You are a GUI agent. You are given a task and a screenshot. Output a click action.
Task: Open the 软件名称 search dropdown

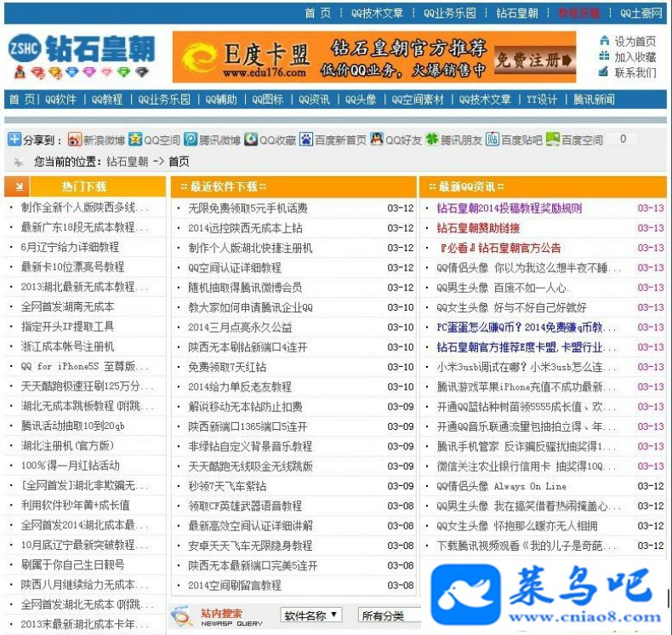pos(311,615)
